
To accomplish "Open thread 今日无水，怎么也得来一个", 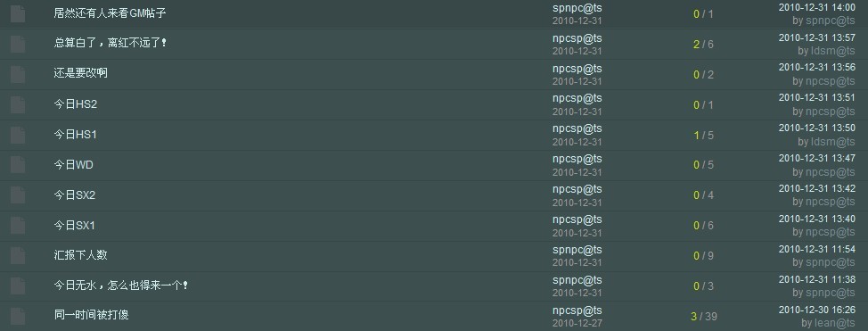I will (x=121, y=285).
